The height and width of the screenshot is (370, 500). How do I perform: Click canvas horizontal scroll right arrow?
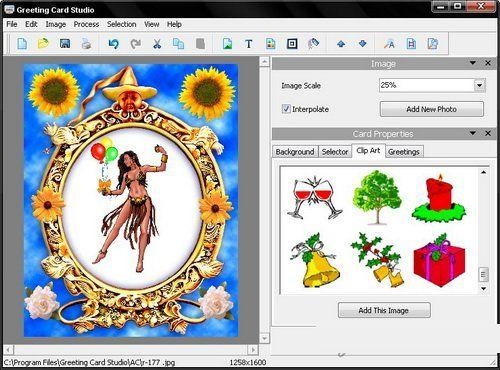tap(253, 350)
